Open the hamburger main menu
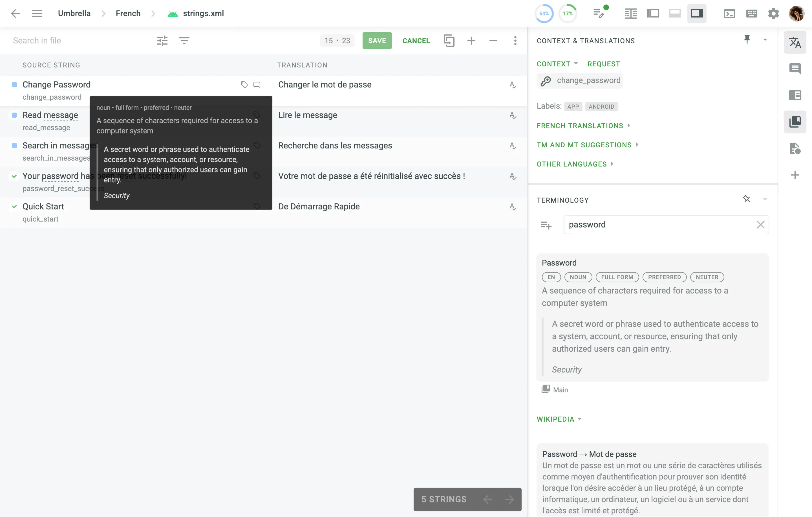This screenshot has width=812, height=517. (x=37, y=14)
